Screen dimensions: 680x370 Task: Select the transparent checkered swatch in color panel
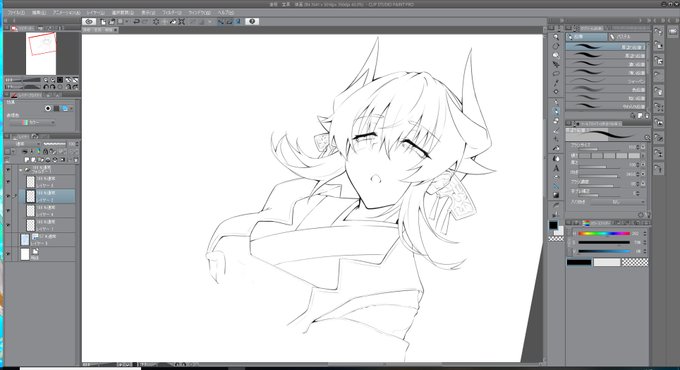(x=635, y=262)
